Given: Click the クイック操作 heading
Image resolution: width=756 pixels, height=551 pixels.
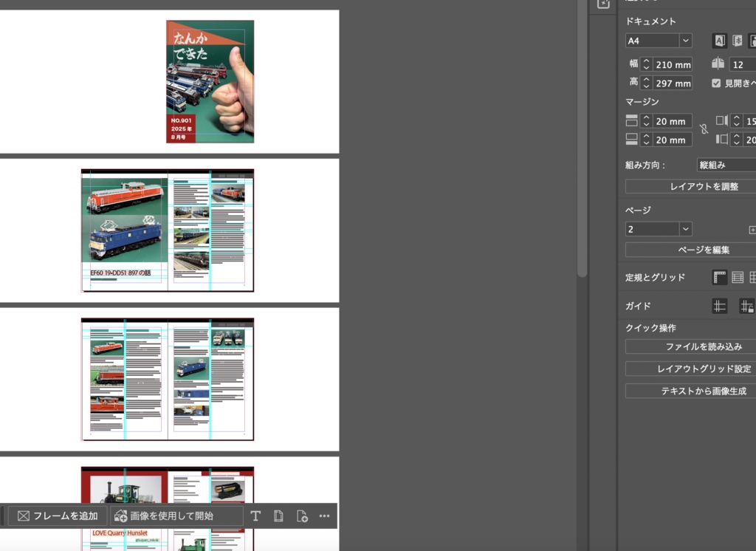Looking at the screenshot, I should pyautogui.click(x=650, y=328).
